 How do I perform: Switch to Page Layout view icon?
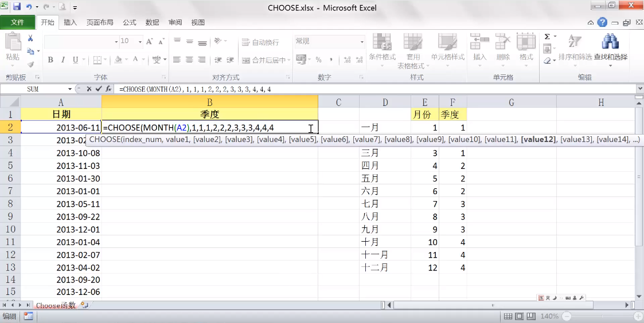(520, 317)
